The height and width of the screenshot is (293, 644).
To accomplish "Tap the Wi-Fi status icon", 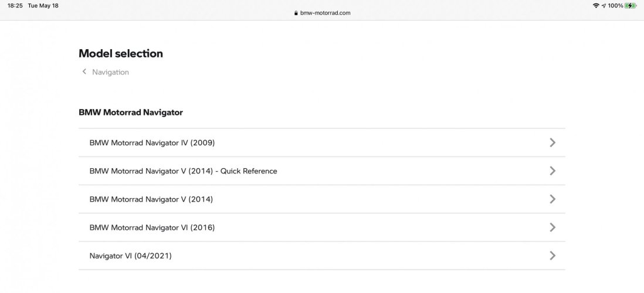I will [596, 6].
